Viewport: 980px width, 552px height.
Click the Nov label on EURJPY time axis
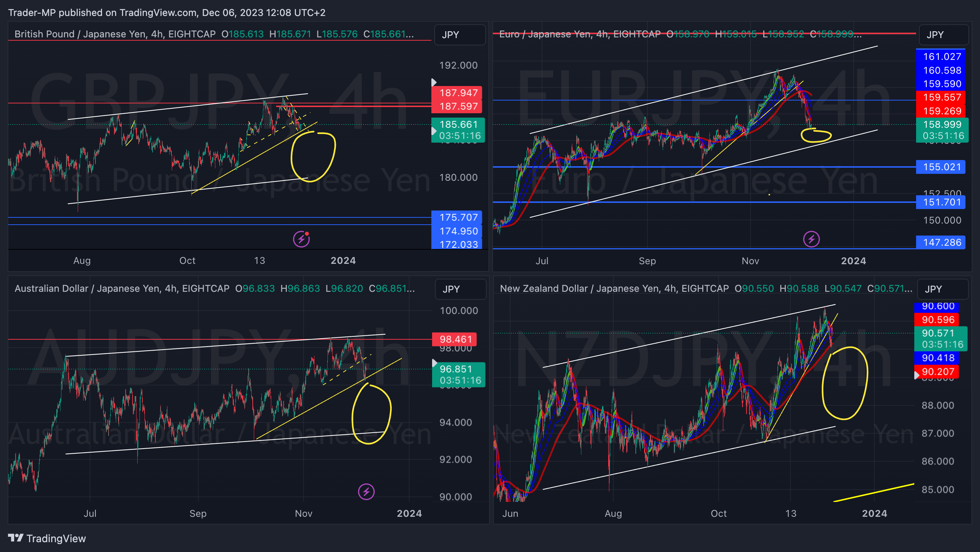(750, 261)
